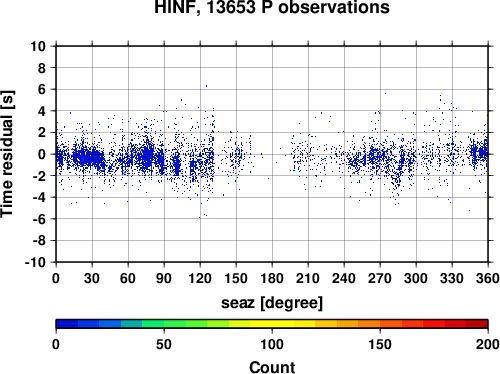
Task: Select the dark red end of colorbar
Action: (477, 324)
